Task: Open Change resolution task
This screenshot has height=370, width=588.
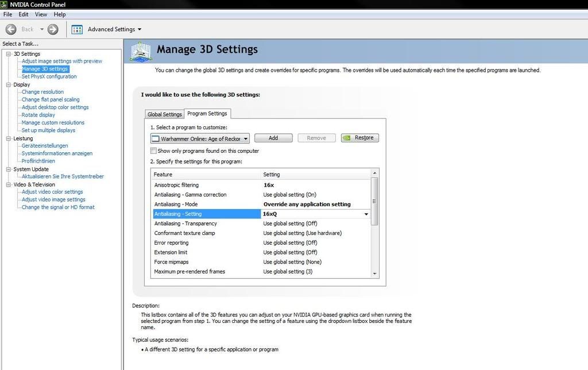Action: point(42,92)
